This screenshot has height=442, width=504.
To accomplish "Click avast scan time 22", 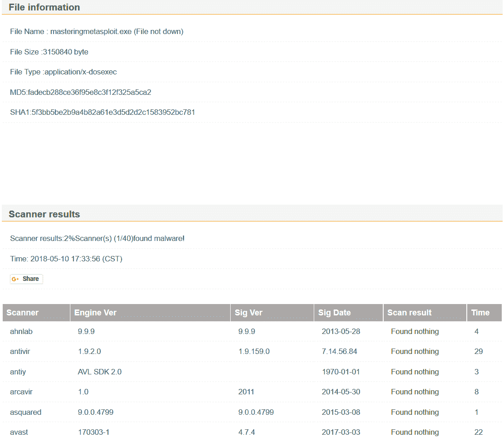I will click(x=479, y=432).
